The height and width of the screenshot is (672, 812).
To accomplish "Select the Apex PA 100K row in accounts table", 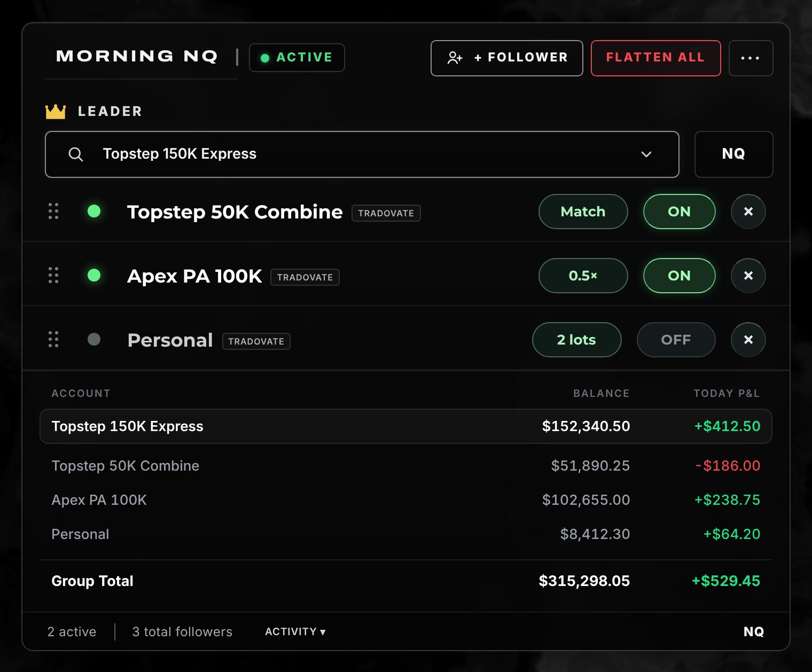I will (x=406, y=500).
